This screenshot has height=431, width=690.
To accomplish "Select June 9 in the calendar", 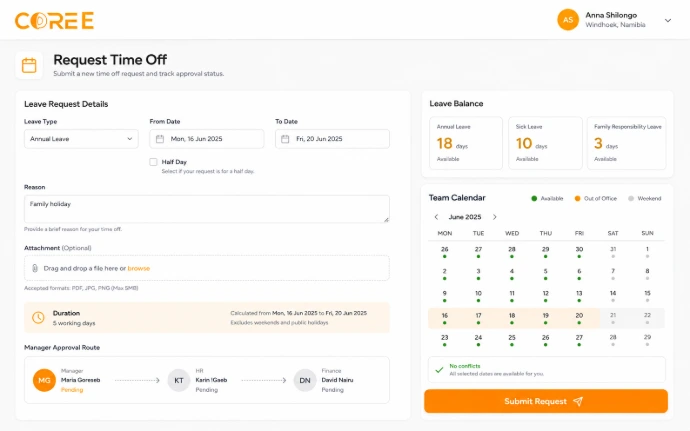I will tap(444, 296).
